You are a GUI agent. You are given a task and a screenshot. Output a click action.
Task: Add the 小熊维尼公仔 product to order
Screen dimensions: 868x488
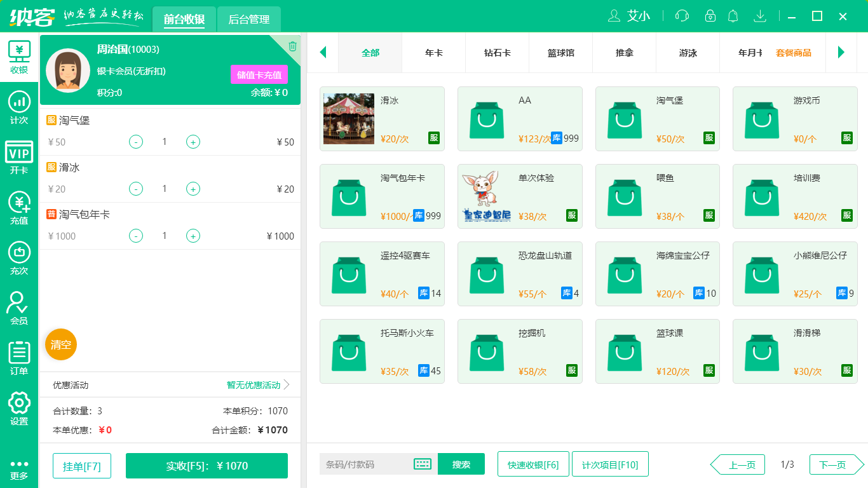[x=795, y=274]
